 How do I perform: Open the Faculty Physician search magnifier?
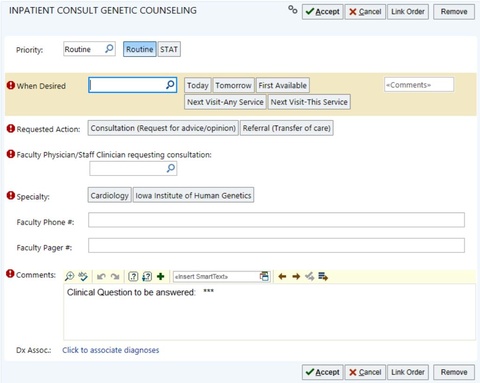[171, 168]
